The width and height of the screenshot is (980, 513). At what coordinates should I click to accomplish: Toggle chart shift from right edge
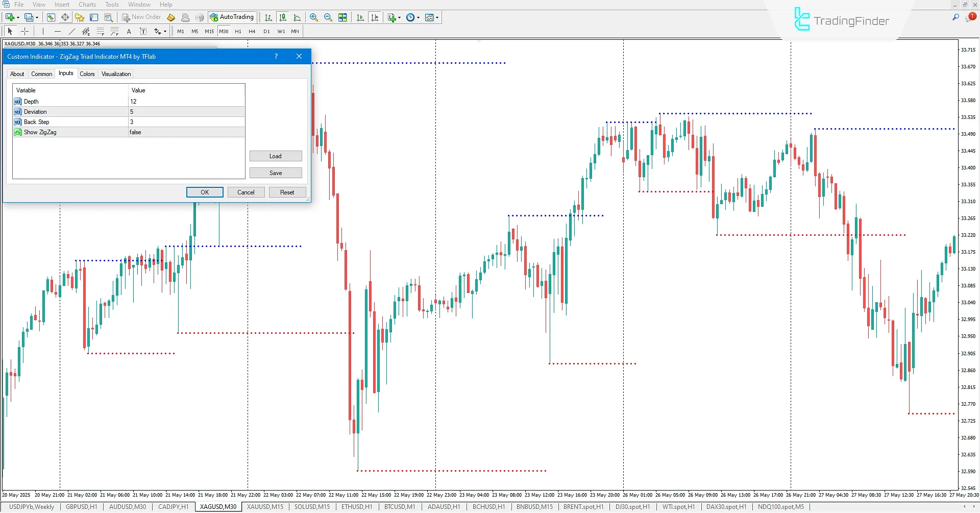click(375, 17)
